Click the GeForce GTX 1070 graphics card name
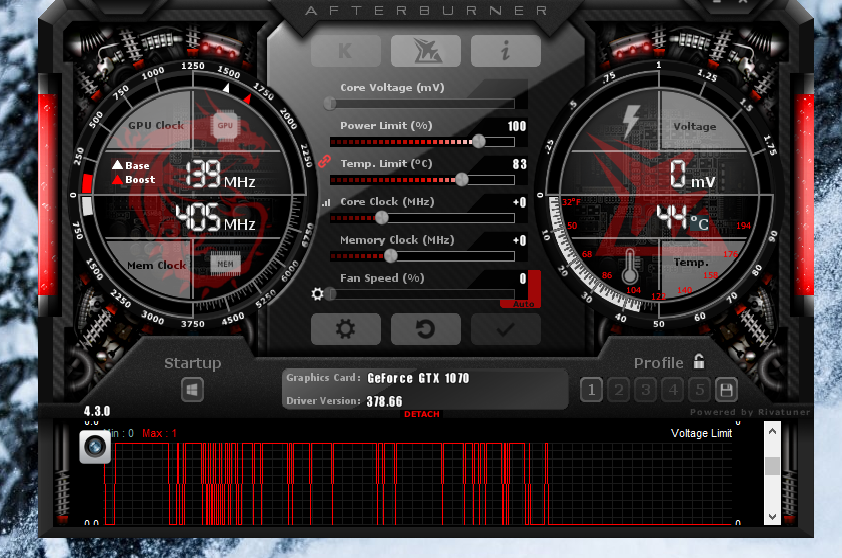This screenshot has width=842, height=558. point(418,378)
